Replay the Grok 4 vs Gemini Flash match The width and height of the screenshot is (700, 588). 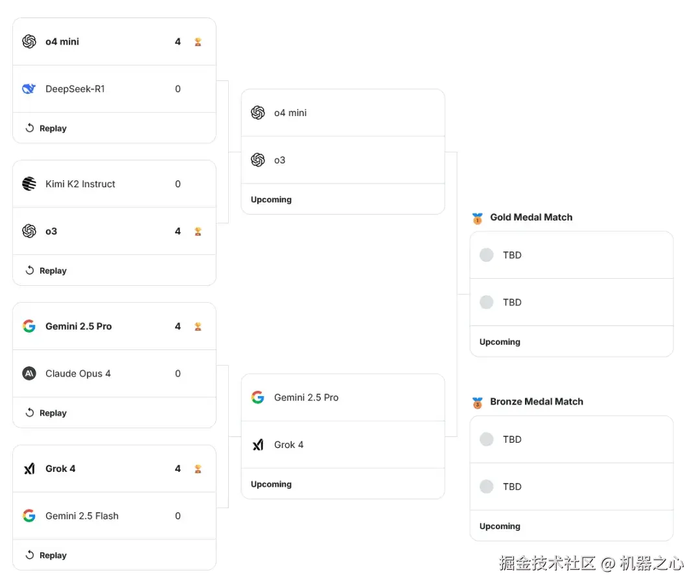click(x=46, y=556)
